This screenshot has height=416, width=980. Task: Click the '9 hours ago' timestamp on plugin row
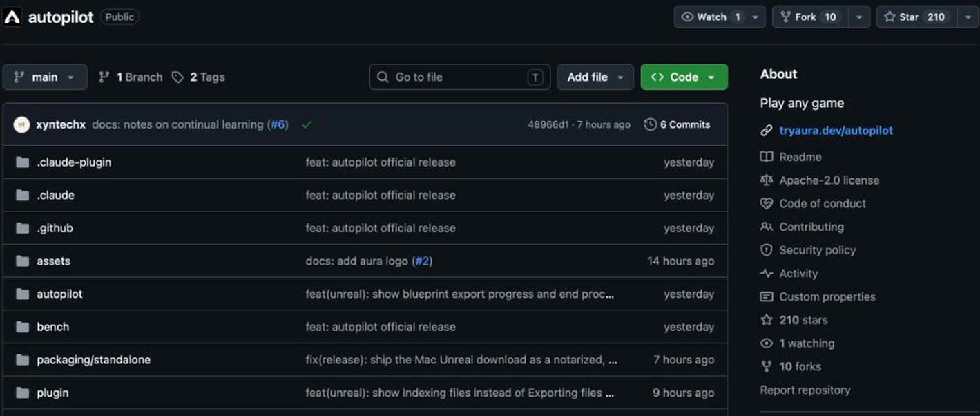(683, 393)
